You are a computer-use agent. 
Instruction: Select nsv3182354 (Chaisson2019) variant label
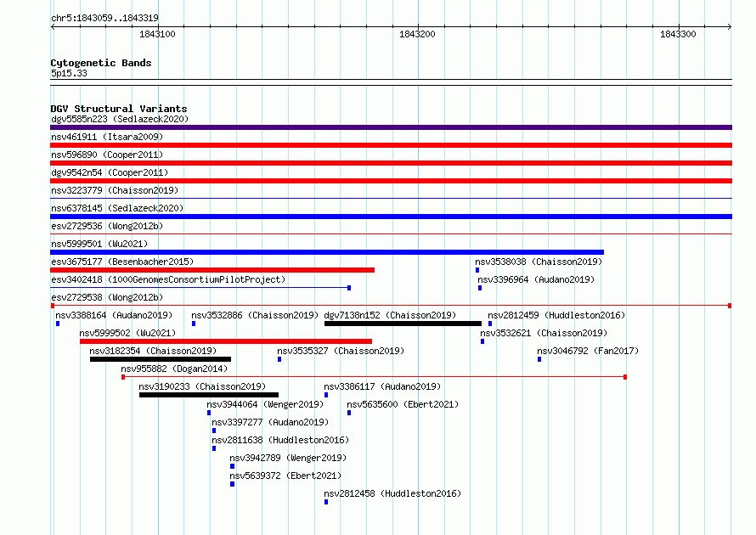[x=153, y=351]
